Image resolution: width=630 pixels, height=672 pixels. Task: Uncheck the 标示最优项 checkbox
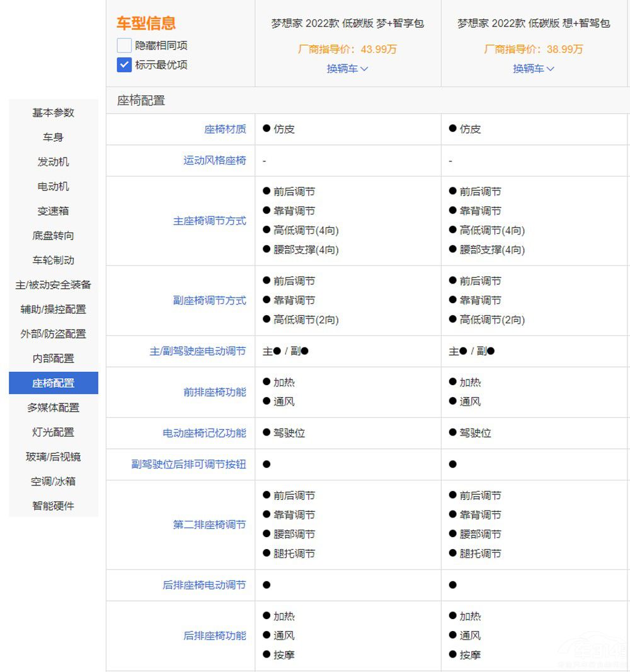tap(124, 64)
